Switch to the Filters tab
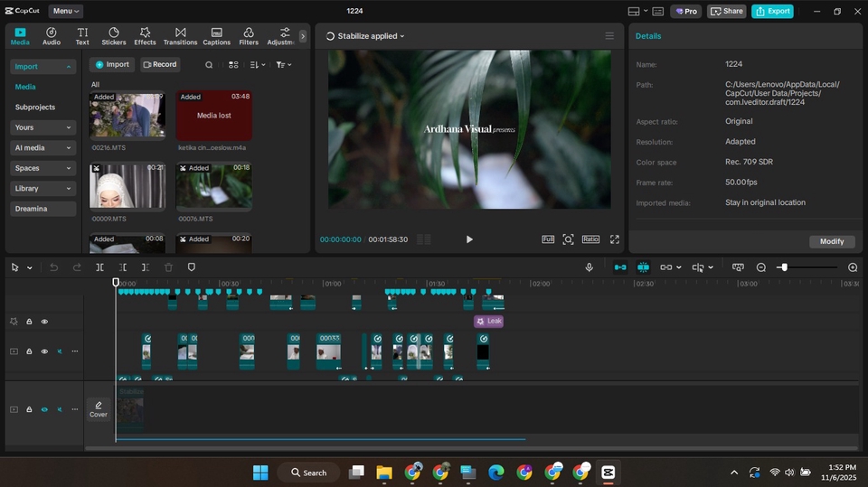 click(x=249, y=35)
